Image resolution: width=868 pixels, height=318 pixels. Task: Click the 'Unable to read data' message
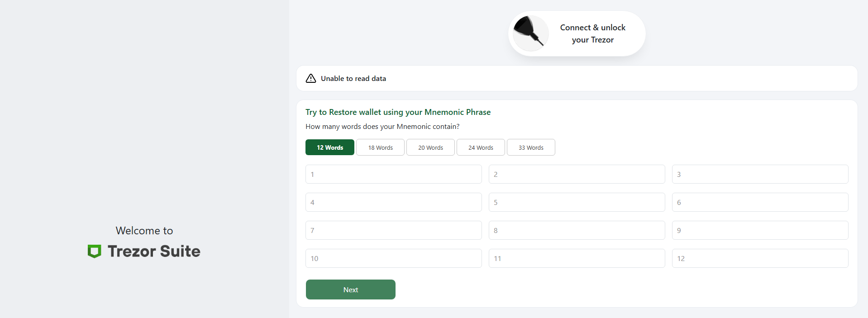[353, 78]
